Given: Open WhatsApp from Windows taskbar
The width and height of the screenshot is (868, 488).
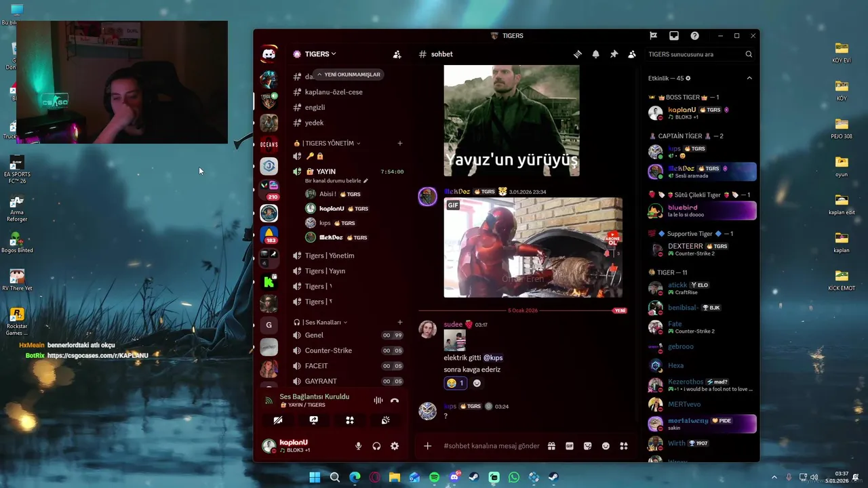Looking at the screenshot, I should pos(513,477).
